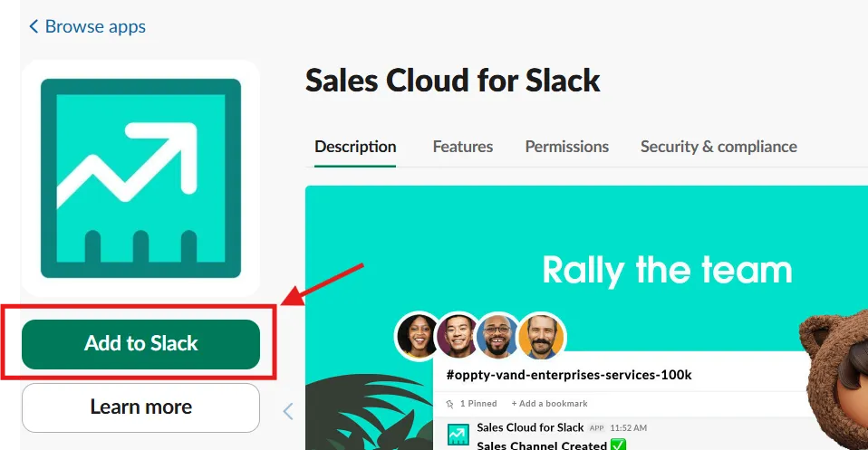Image resolution: width=868 pixels, height=450 pixels.
Task: Click the back chevron beside Browse apps
Action: [34, 27]
